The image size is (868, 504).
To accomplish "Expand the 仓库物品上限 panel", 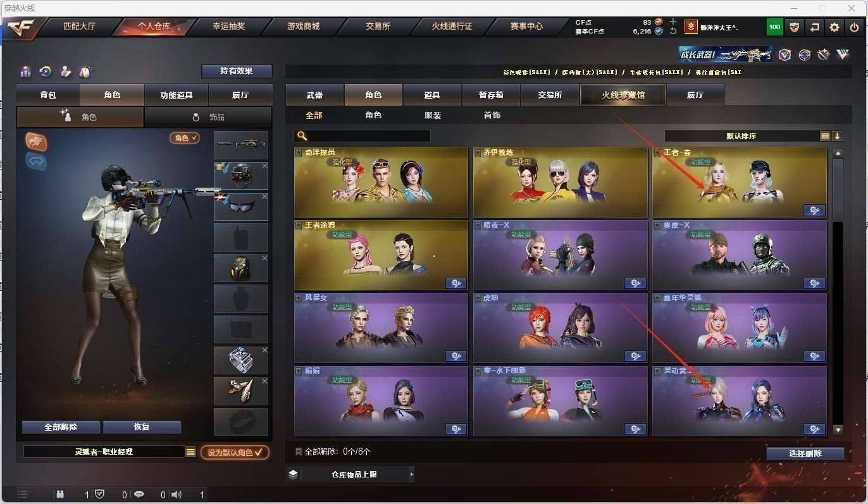I will 350,474.
